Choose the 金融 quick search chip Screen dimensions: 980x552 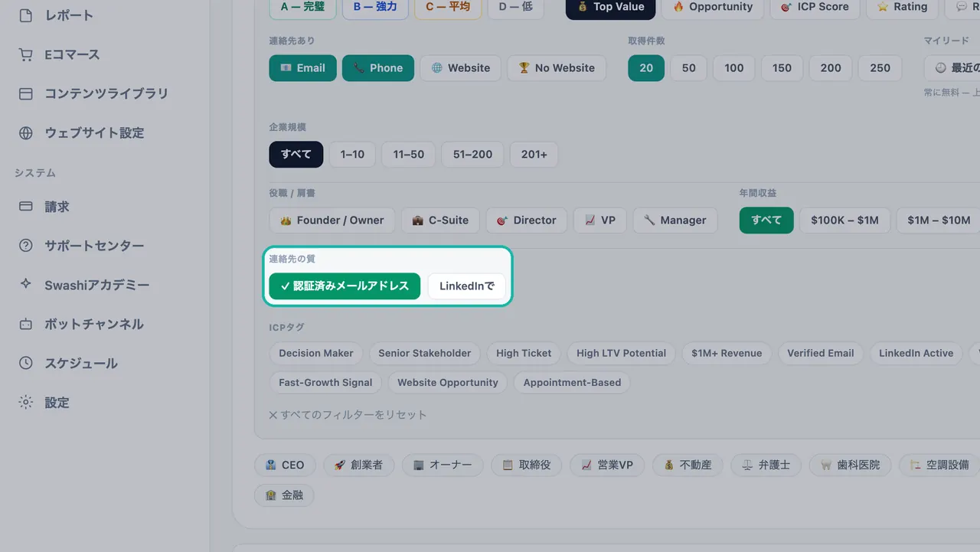tap(284, 495)
